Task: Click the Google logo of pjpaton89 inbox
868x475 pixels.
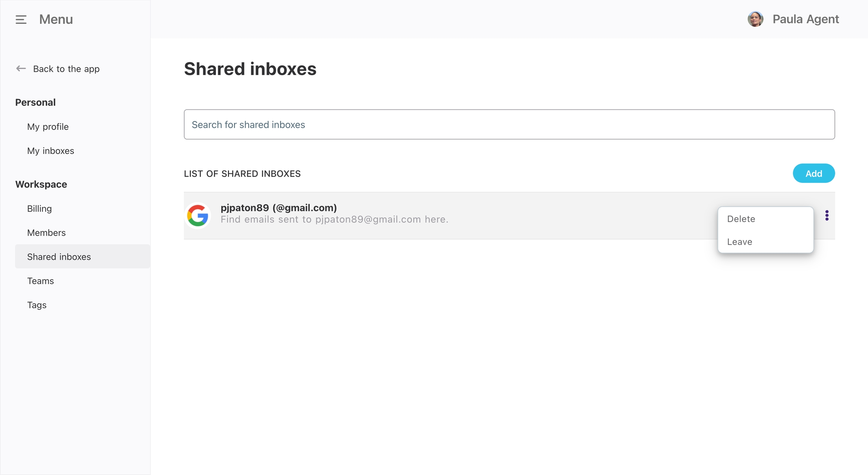Action: click(198, 215)
